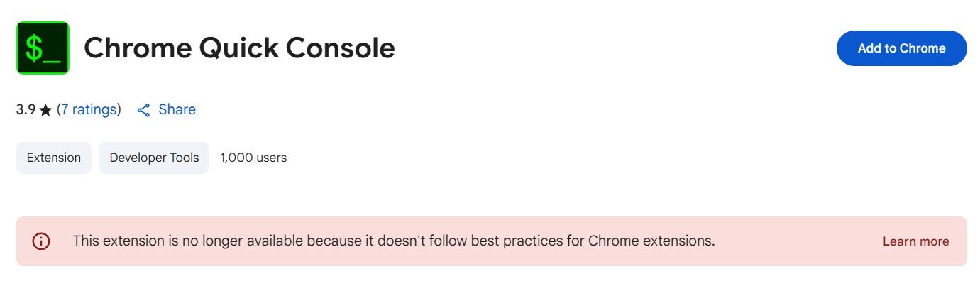Follow the Learn more link

(x=915, y=241)
